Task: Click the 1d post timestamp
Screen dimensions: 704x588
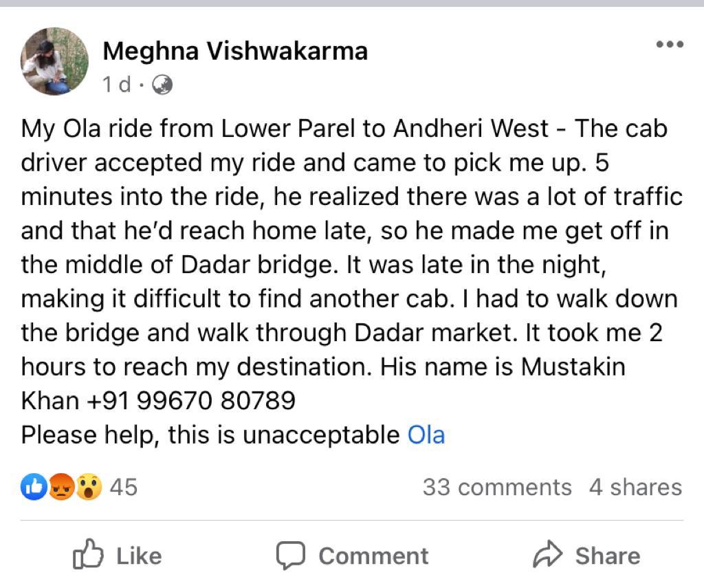Action: click(x=115, y=85)
